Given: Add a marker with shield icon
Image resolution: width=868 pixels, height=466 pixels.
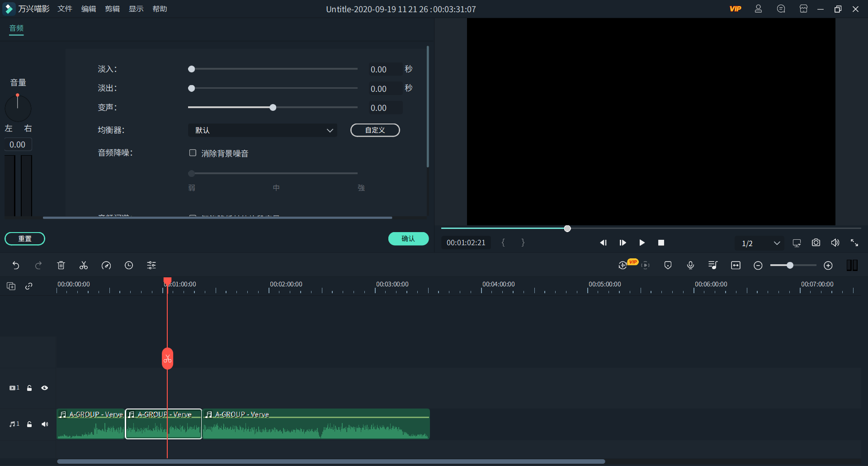Looking at the screenshot, I should tap(668, 266).
